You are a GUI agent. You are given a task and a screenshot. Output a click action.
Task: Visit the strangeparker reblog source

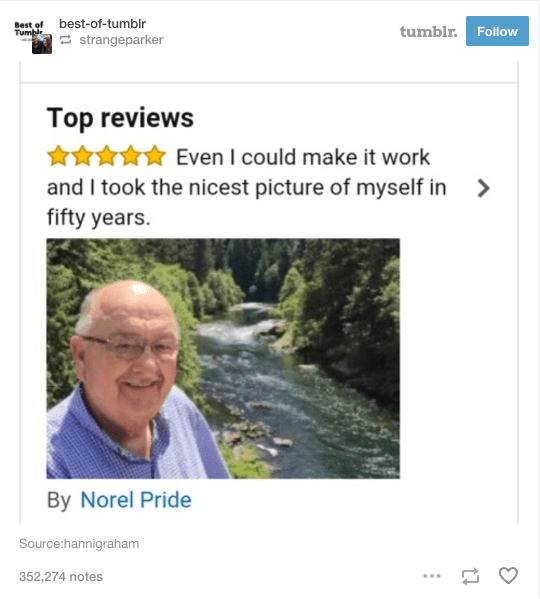(x=121, y=40)
